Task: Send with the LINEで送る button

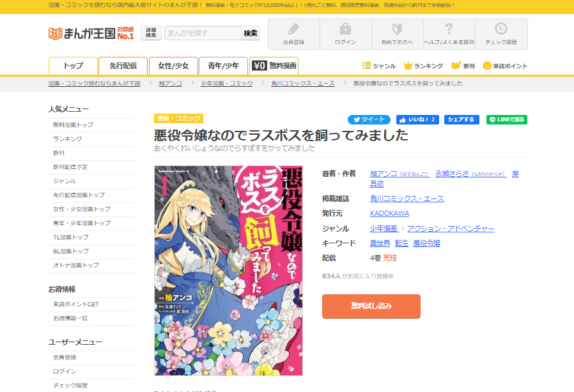Action: point(507,119)
